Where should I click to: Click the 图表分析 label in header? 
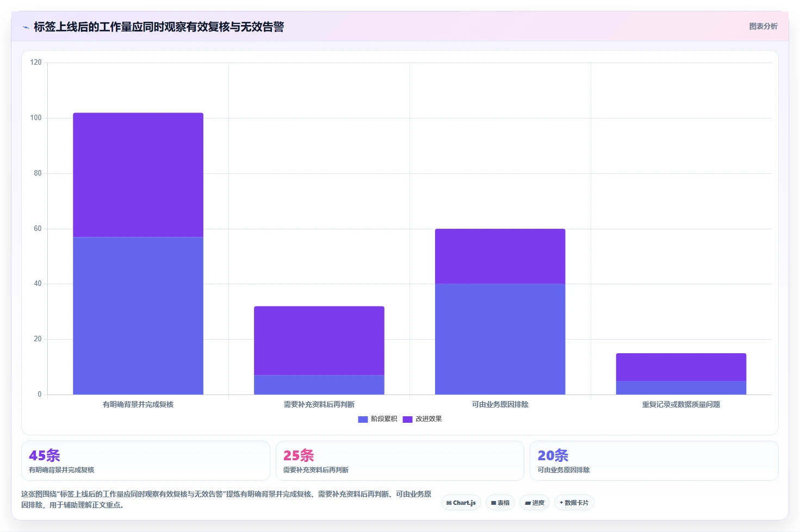click(x=763, y=26)
